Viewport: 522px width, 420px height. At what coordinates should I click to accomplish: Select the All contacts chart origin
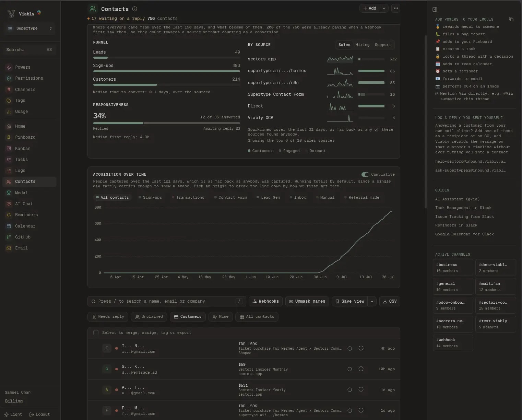(112, 198)
